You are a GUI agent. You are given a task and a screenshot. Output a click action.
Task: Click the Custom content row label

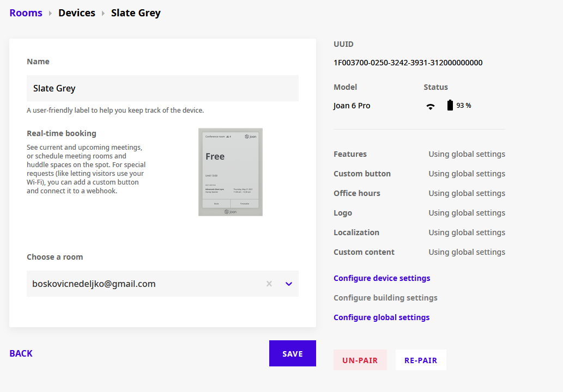[364, 252]
